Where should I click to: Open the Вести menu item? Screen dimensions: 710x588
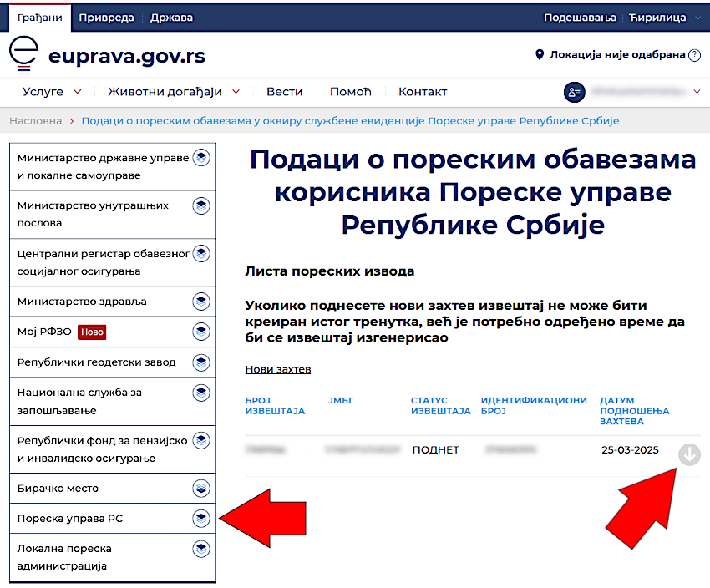(x=284, y=92)
